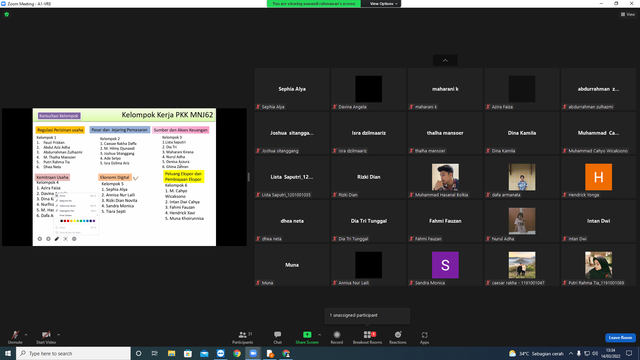Click slideshow previous-slide arrow in shared screen
Screen dimensions: 640x360
tap(40, 239)
